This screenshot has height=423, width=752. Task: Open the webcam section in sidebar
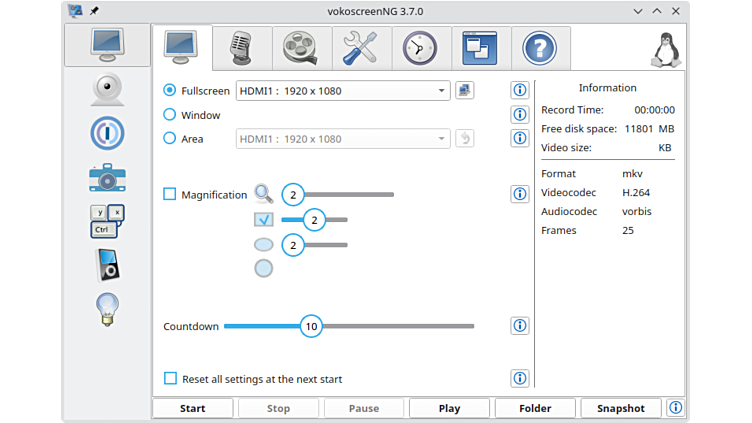coord(107,88)
